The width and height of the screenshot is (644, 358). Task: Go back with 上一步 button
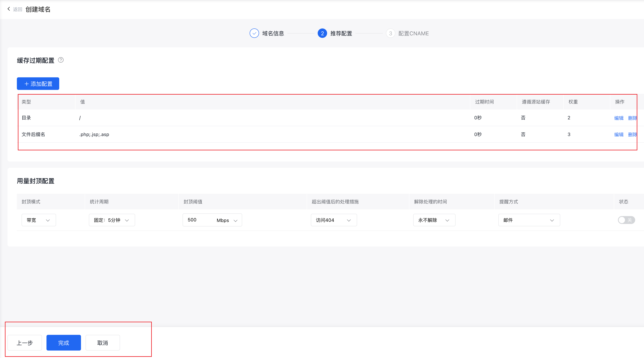[25, 343]
